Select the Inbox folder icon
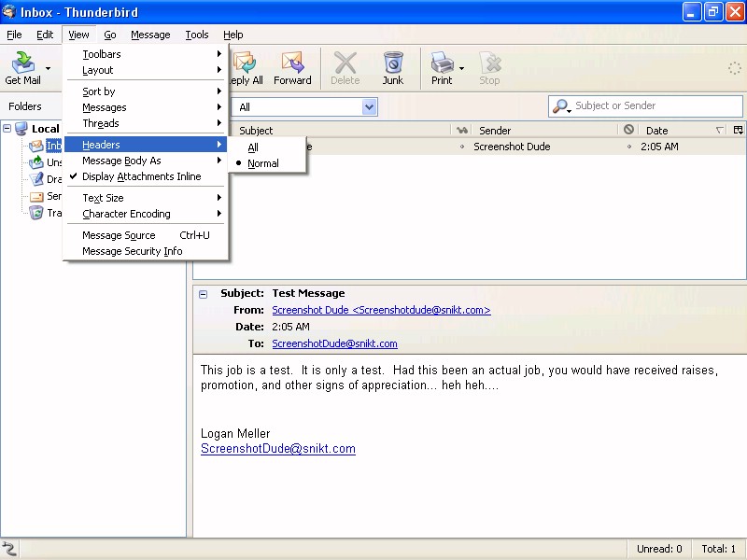The image size is (747, 560). [36, 146]
